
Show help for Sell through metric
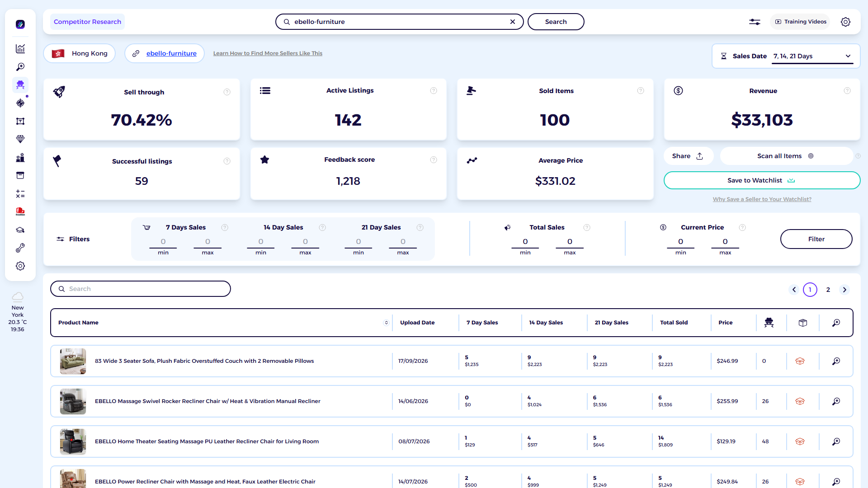[227, 92]
